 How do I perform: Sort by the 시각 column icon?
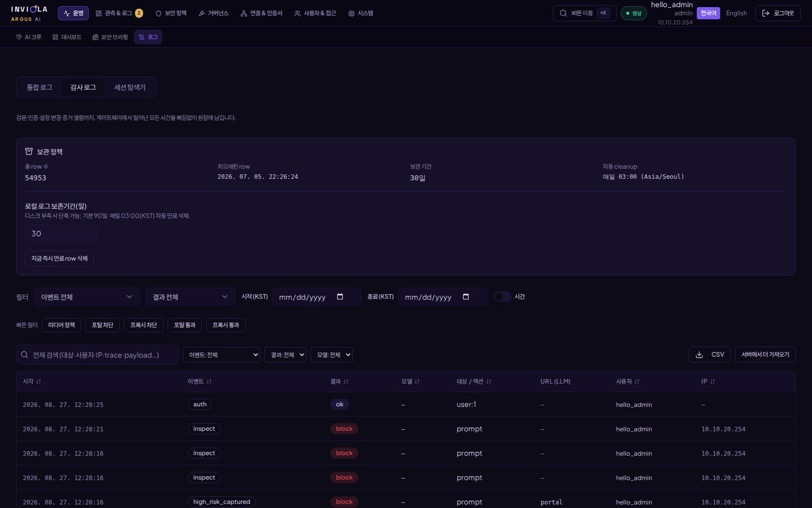[x=39, y=382]
